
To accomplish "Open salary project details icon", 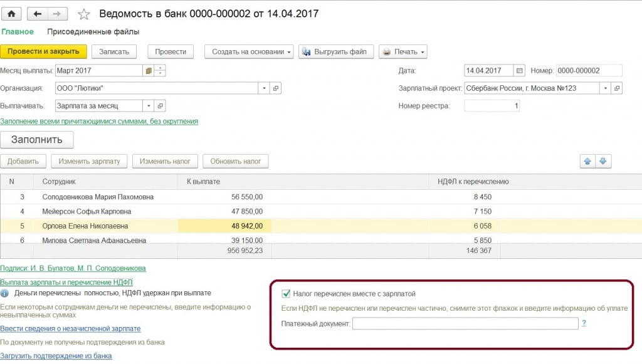I will coord(617,88).
